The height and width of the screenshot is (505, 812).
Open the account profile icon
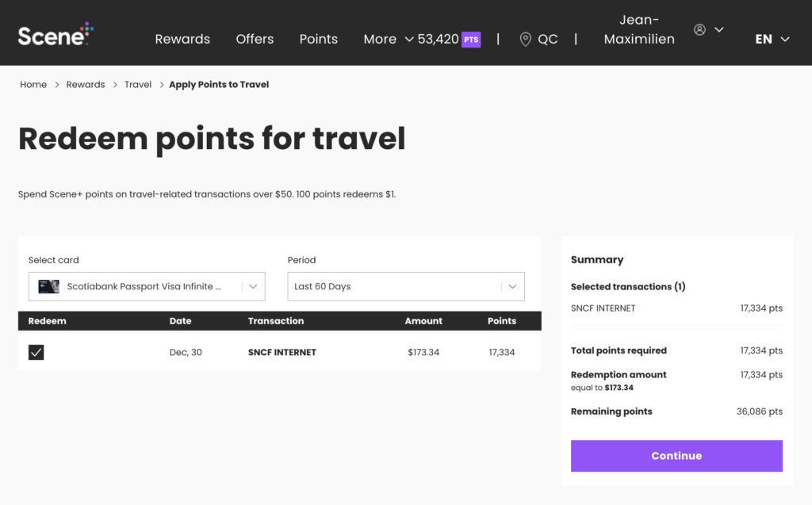(700, 29)
